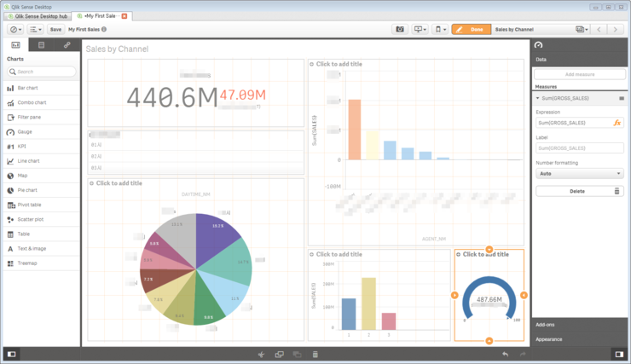Click the Done editing button

coord(472,29)
